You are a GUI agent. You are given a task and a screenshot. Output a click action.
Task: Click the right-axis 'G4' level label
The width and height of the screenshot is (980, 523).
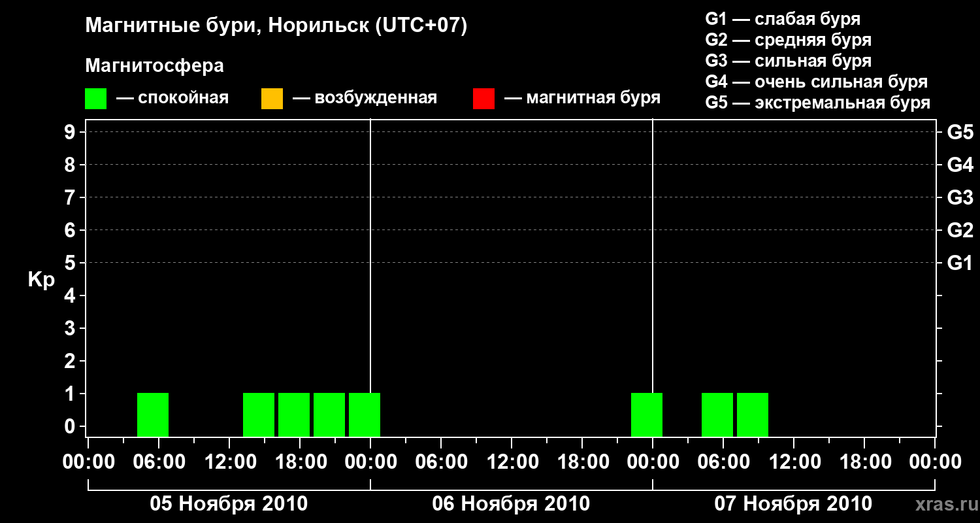[960, 165]
